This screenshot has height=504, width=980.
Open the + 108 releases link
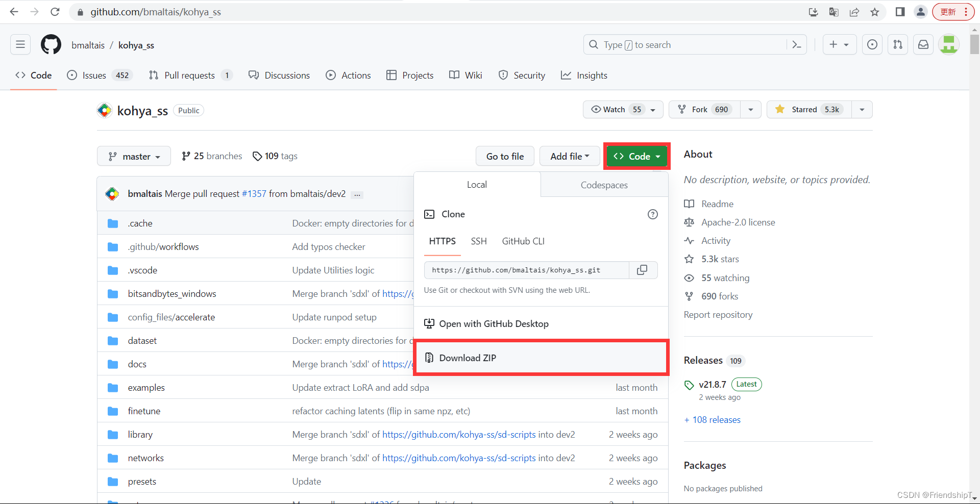click(x=712, y=420)
